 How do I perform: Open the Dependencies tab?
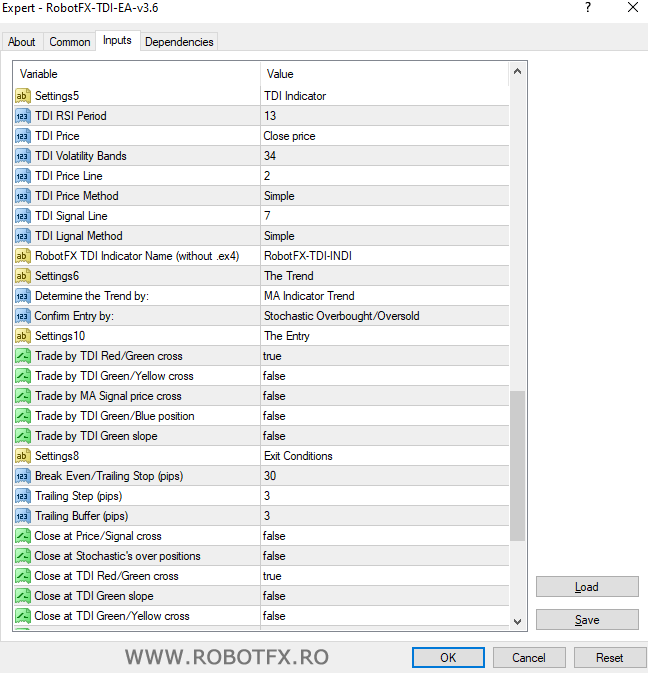coord(179,42)
